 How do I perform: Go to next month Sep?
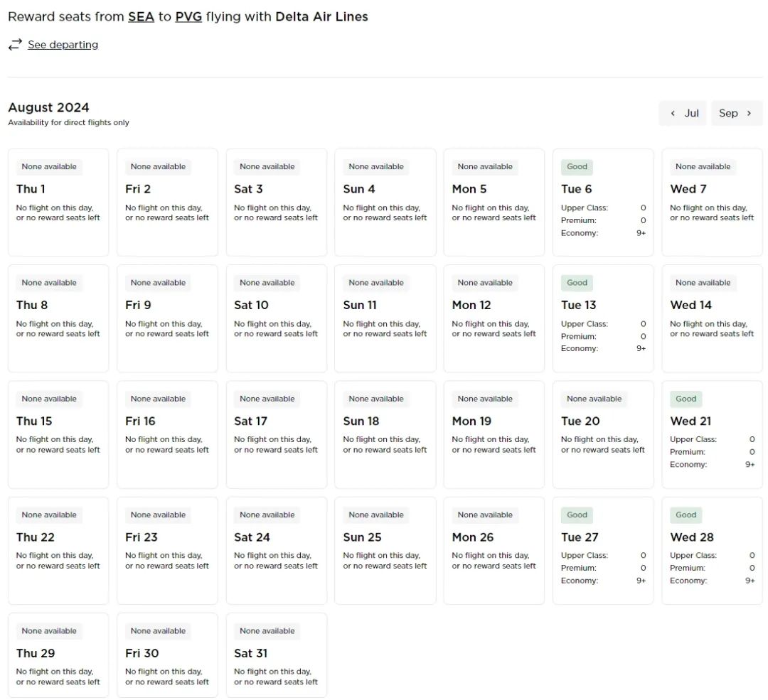[x=736, y=113]
